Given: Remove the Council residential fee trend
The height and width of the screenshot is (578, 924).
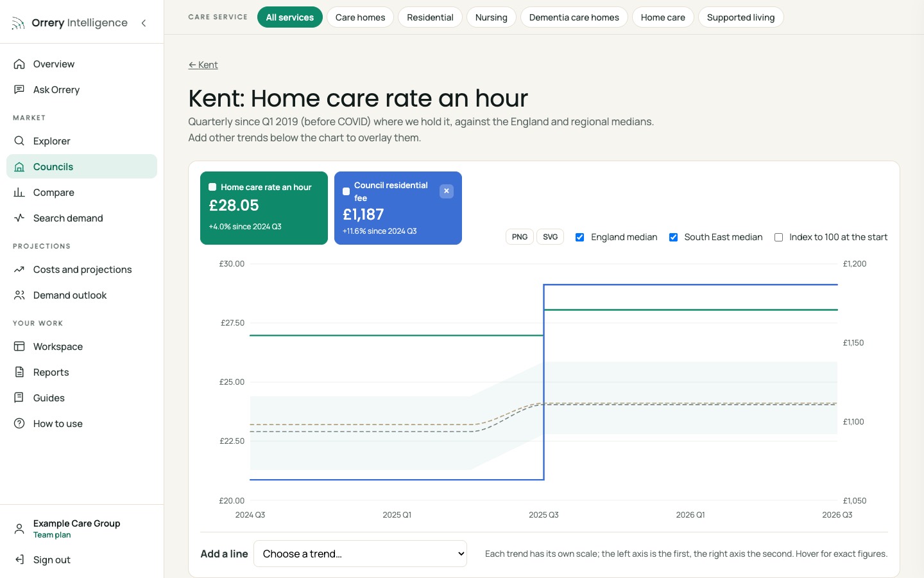Looking at the screenshot, I should pos(447,191).
